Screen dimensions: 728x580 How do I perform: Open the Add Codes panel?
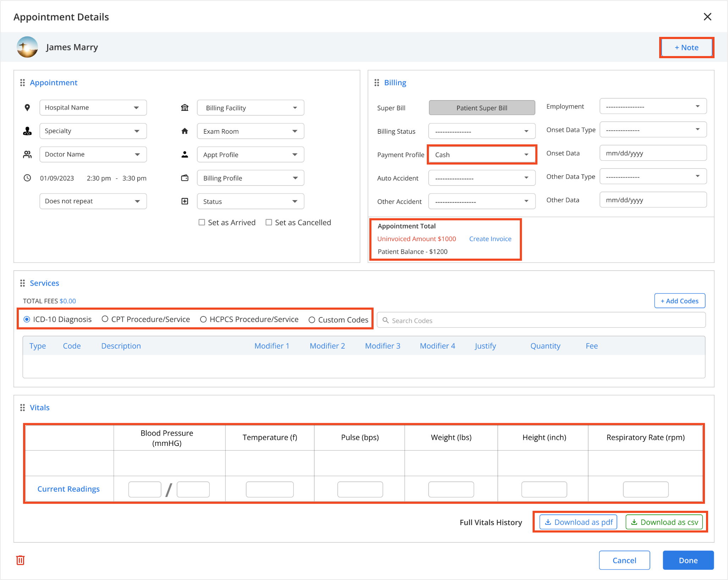point(679,300)
